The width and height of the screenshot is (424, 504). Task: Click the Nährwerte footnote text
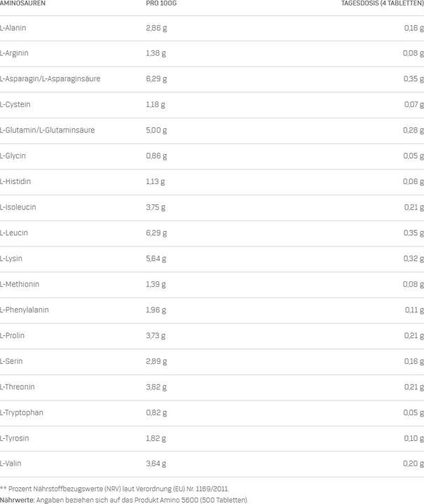[x=124, y=500]
